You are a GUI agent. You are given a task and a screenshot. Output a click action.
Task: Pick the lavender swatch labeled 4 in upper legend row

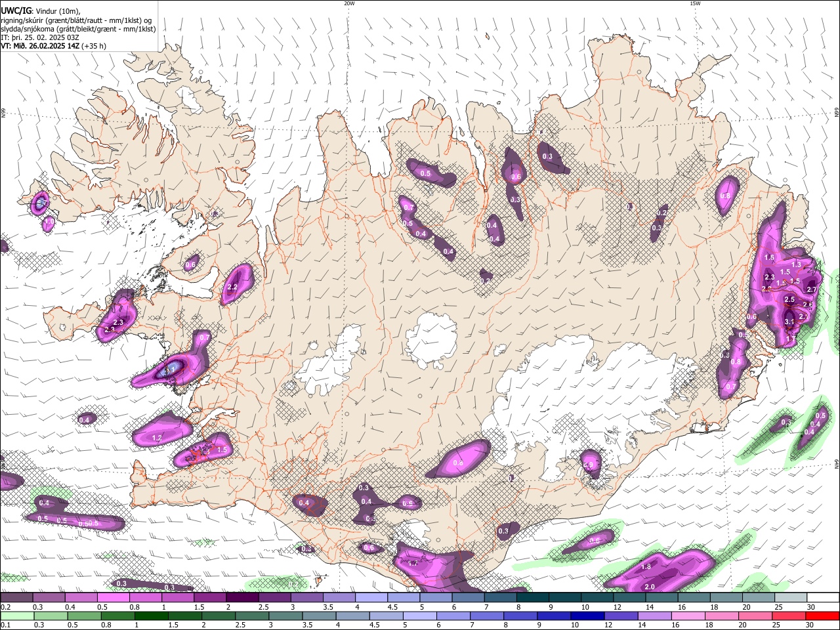[x=371, y=597]
